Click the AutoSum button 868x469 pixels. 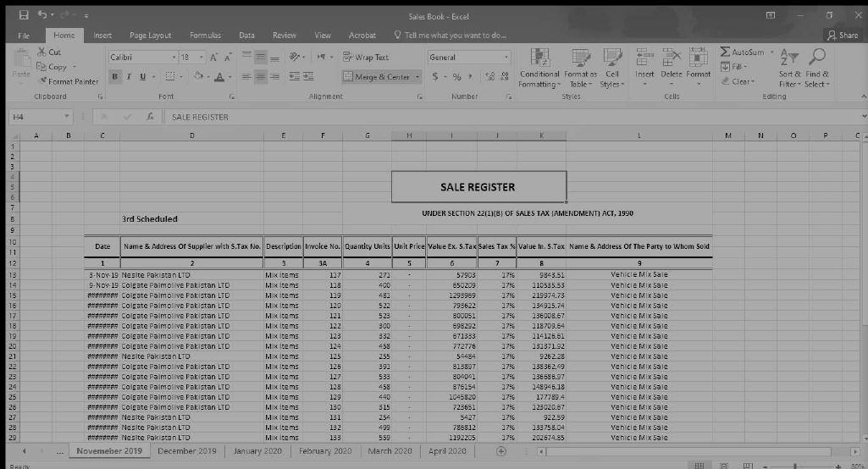(743, 52)
